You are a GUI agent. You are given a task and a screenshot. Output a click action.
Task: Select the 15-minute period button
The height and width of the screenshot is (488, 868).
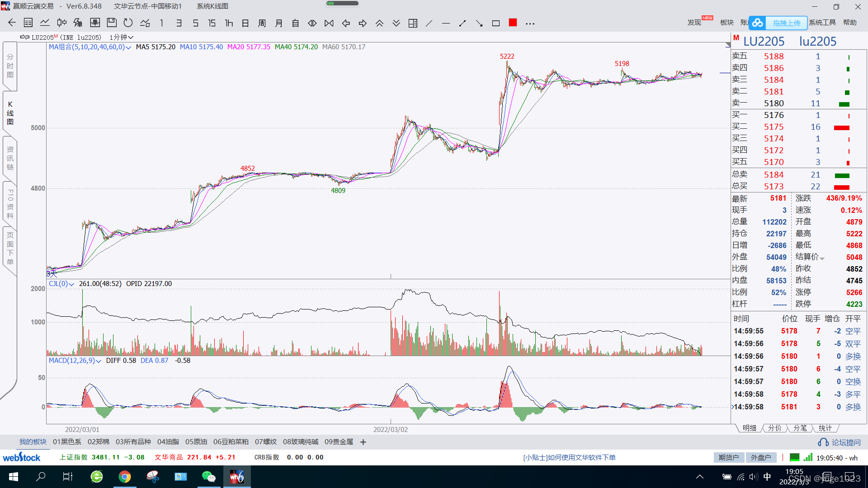tap(212, 23)
